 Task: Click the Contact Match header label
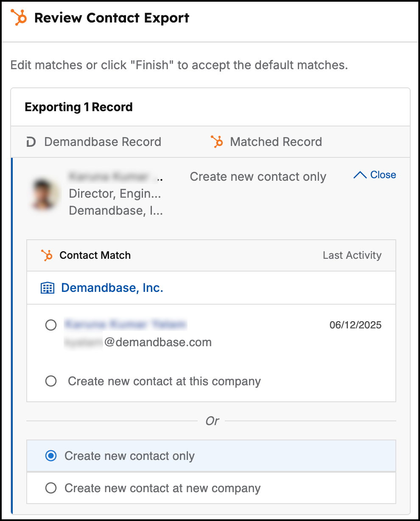tap(95, 255)
